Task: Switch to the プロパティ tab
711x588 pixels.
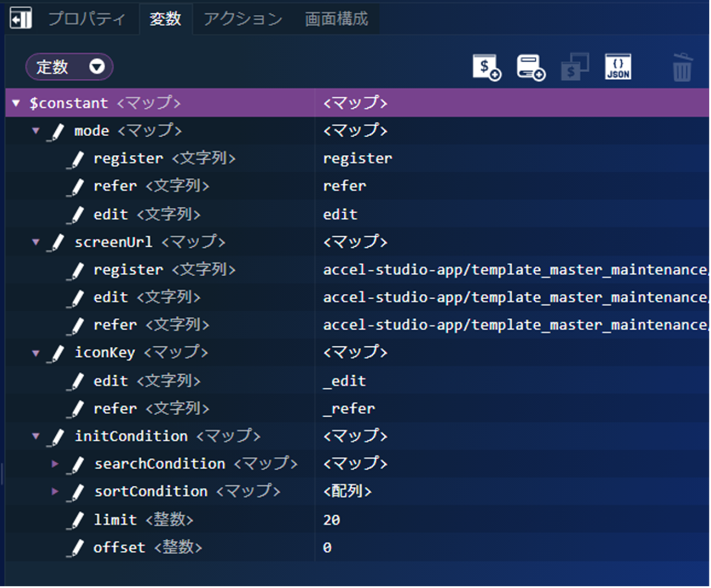Action: point(86,19)
